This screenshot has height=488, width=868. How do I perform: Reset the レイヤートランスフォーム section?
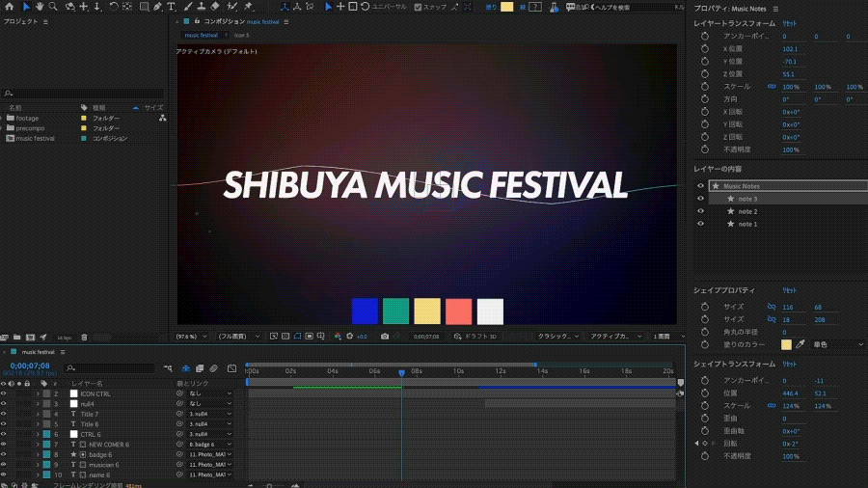coord(789,23)
